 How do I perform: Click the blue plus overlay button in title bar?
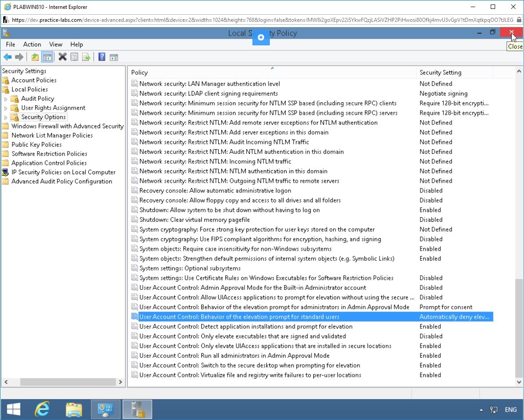click(x=261, y=37)
